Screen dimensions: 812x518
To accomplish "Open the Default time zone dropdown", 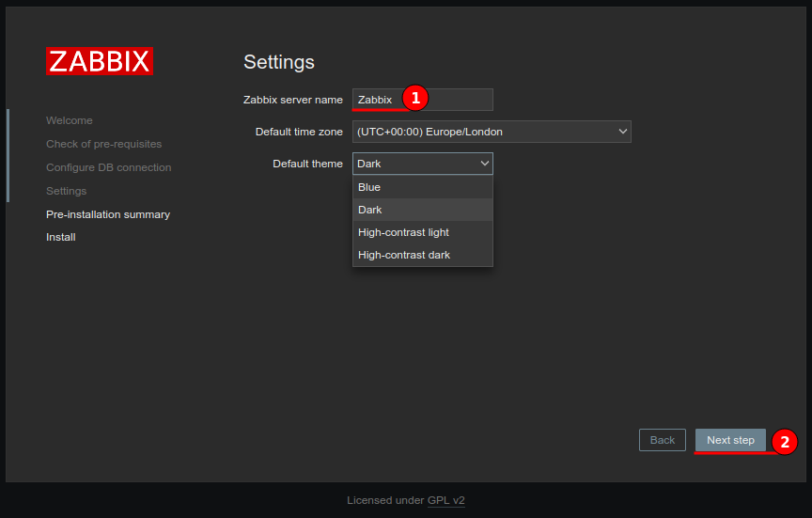I will coord(492,132).
